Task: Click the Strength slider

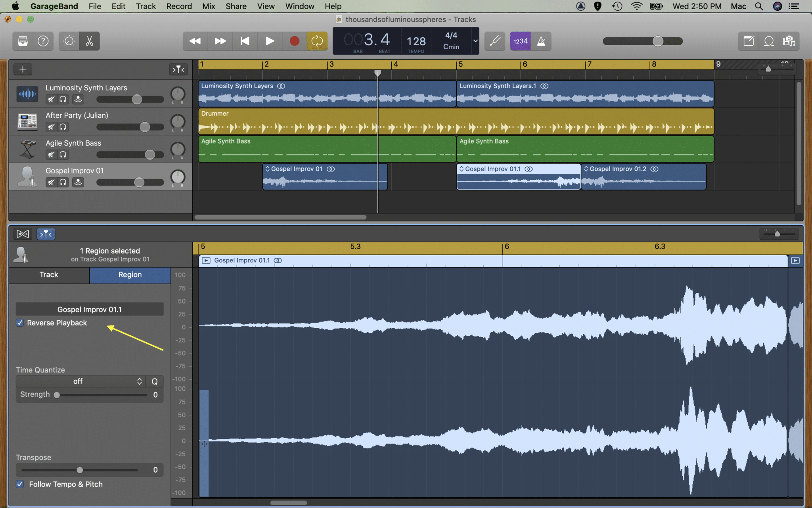Action: (57, 394)
